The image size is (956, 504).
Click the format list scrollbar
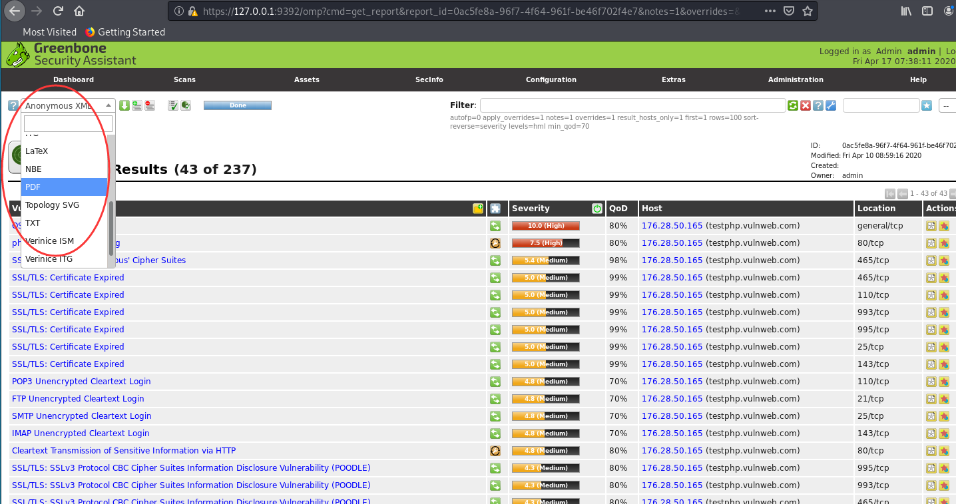(x=111, y=229)
